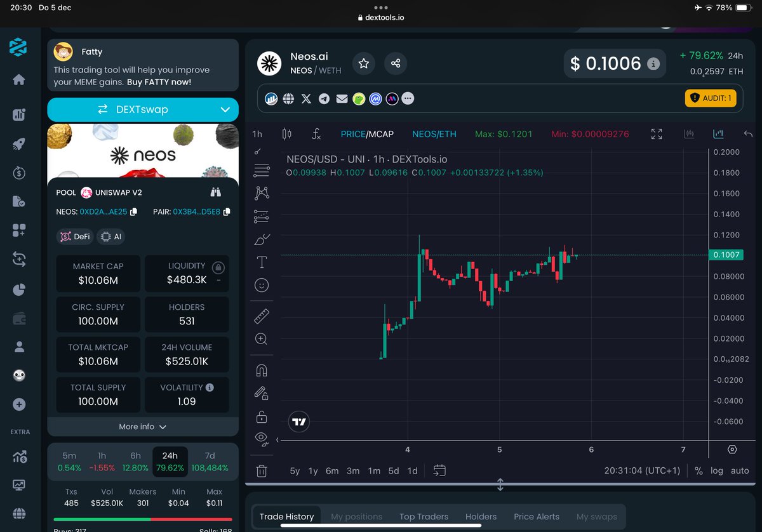Image resolution: width=762 pixels, height=532 pixels.
Task: Toggle magnet mode on chart
Action: point(262,370)
